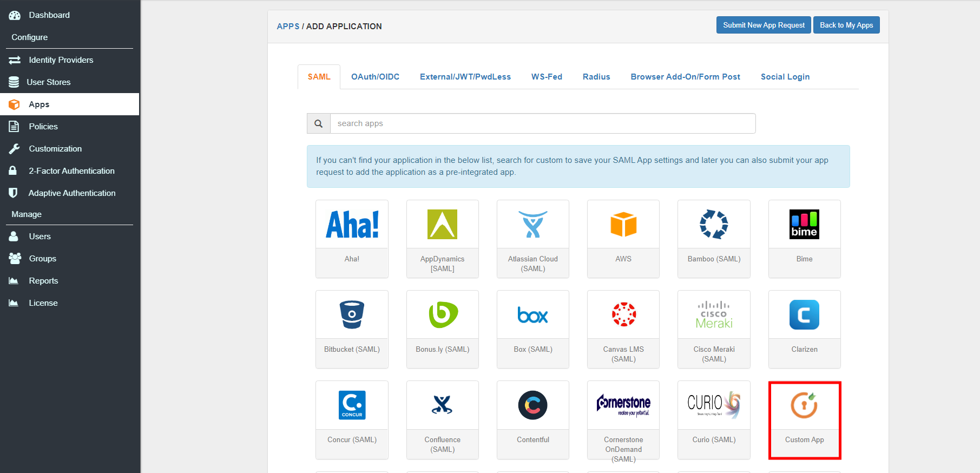The width and height of the screenshot is (980, 473).
Task: Open the Confluence logo icon
Action: tap(443, 405)
